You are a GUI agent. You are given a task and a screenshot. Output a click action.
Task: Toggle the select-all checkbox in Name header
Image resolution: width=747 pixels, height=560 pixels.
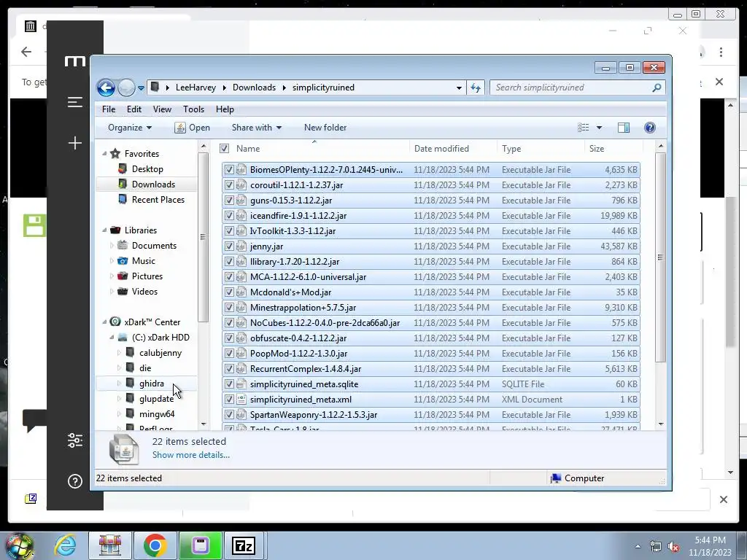225,149
